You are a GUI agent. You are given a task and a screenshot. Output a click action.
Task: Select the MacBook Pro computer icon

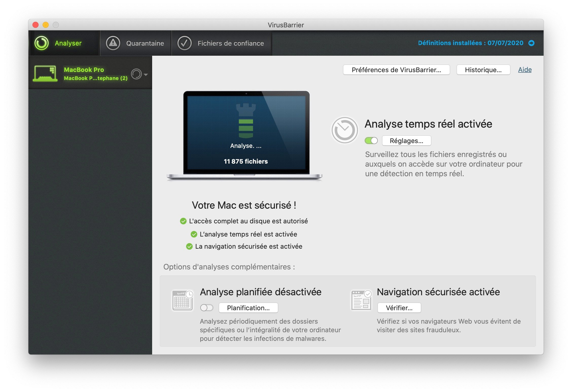coord(45,73)
